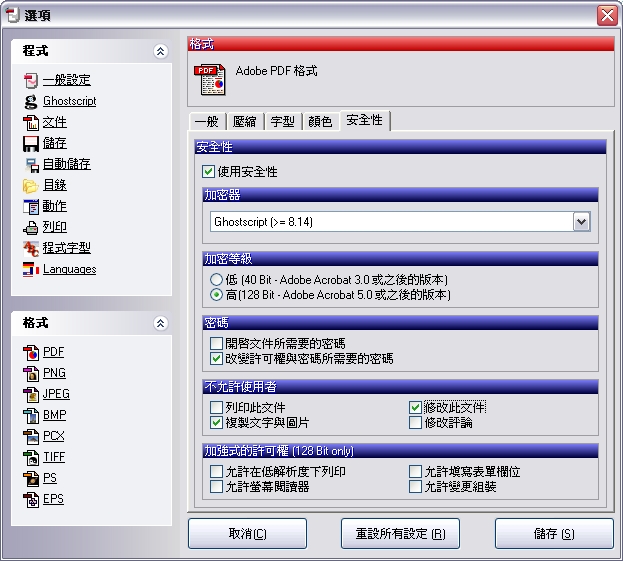Click the 重設所有設定 (R) button

400,534
